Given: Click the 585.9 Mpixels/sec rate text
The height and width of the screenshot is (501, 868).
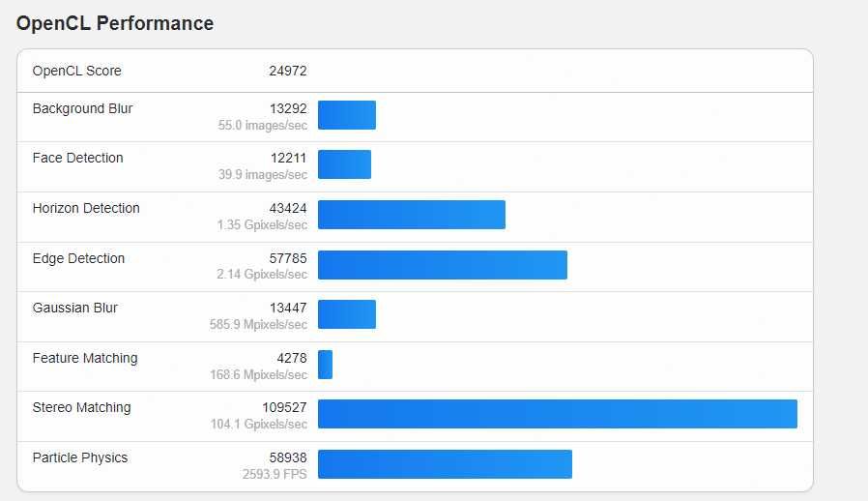Looking at the screenshot, I should pyautogui.click(x=258, y=325).
